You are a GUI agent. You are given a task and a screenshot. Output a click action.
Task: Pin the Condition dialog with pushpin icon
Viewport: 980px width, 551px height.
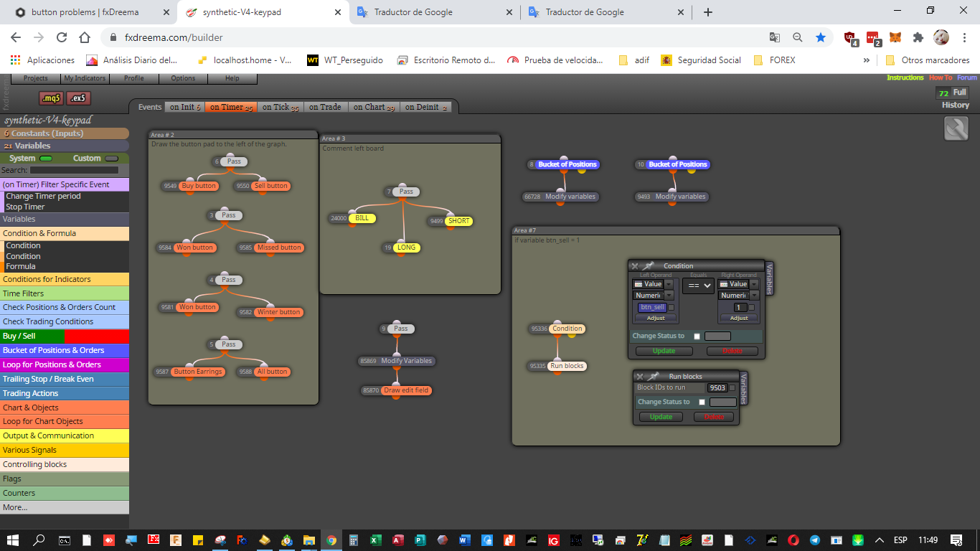(648, 266)
